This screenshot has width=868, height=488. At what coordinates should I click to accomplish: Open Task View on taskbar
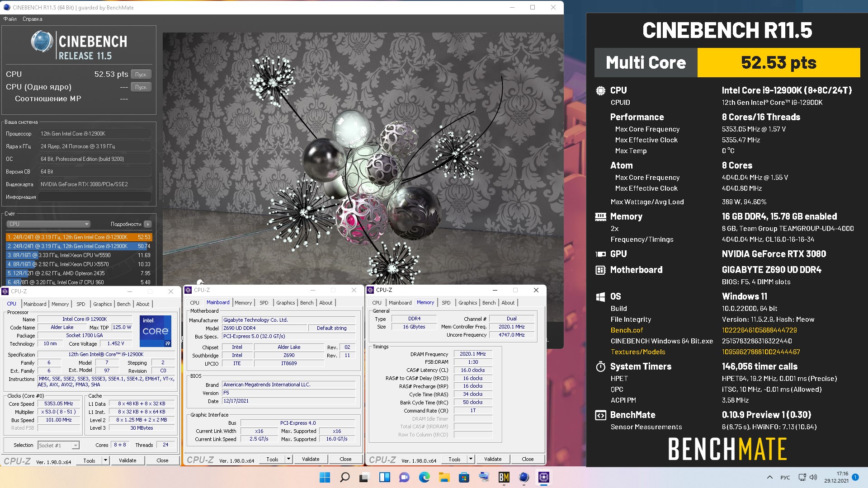[364, 477]
